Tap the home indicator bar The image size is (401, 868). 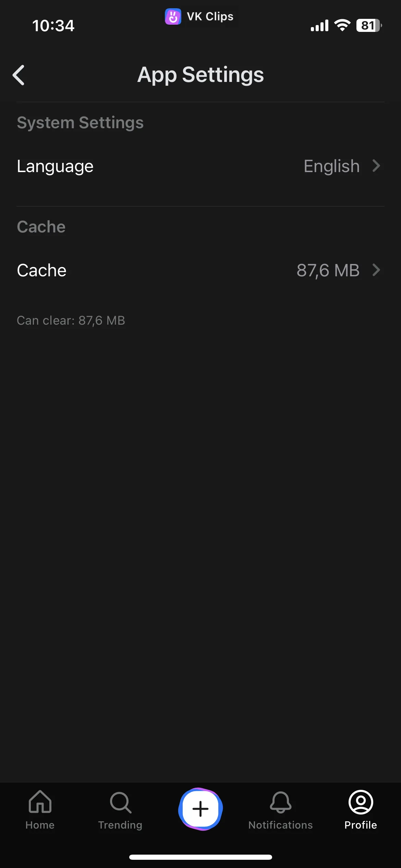[x=200, y=857]
